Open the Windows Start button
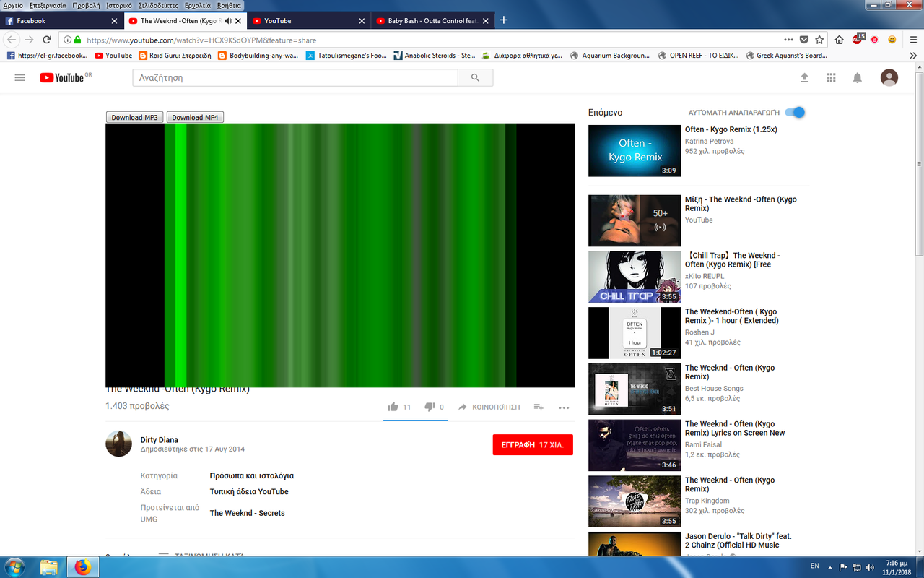This screenshot has width=924, height=578. click(x=14, y=566)
